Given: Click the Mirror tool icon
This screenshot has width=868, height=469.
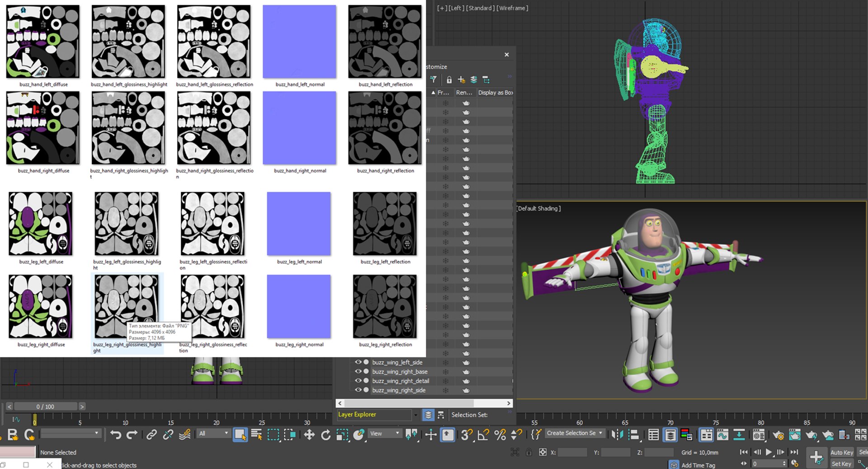Looking at the screenshot, I should coord(617,435).
